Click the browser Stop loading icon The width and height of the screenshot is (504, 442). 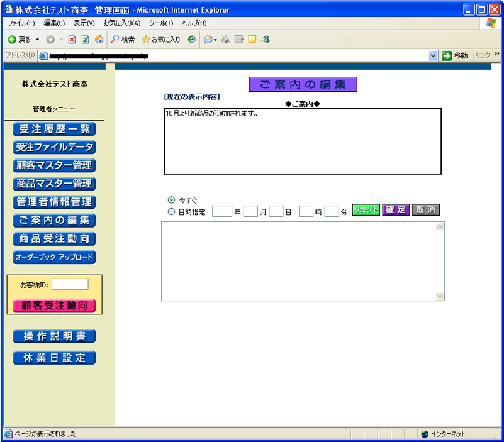click(72, 39)
